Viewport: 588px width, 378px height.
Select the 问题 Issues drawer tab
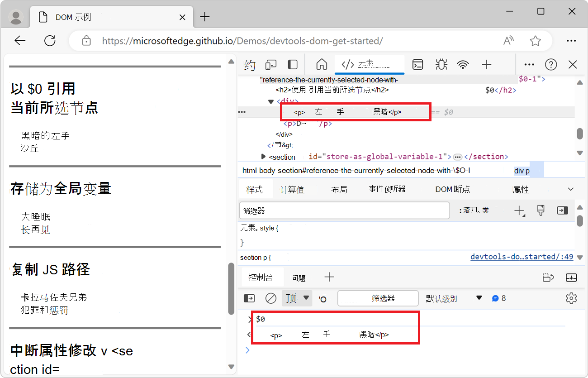[299, 278]
